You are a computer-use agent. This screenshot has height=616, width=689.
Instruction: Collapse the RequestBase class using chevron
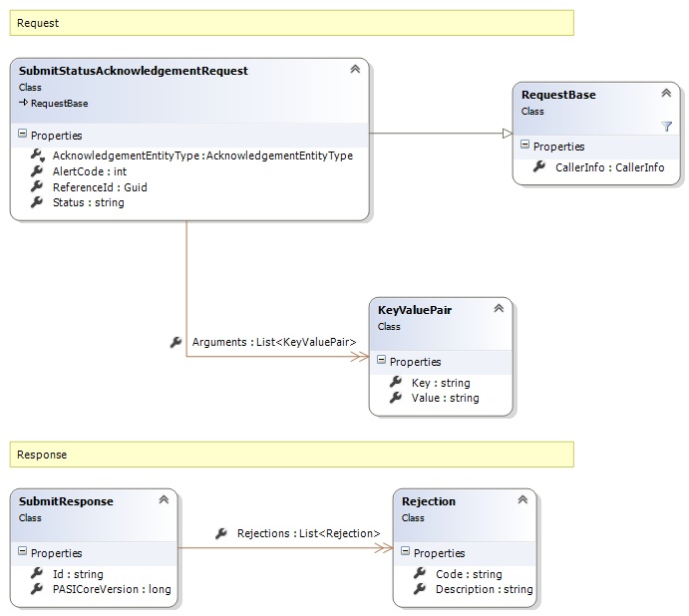click(666, 94)
